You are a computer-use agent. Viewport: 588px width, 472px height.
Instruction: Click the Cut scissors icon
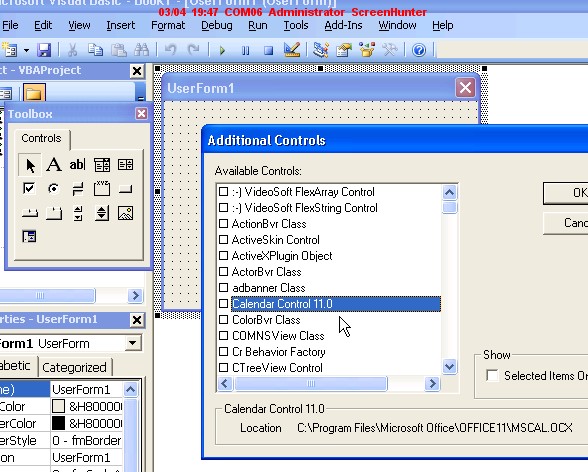point(72,50)
